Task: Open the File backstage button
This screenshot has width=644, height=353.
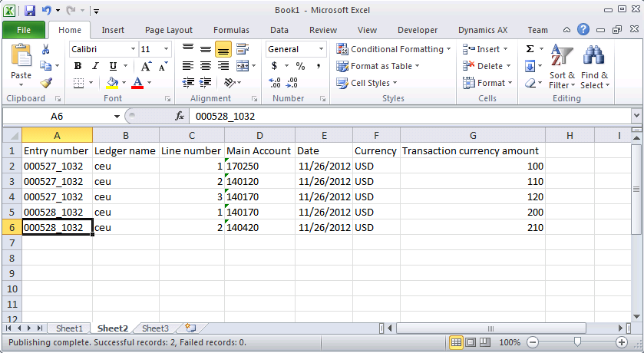Action: coord(23,30)
